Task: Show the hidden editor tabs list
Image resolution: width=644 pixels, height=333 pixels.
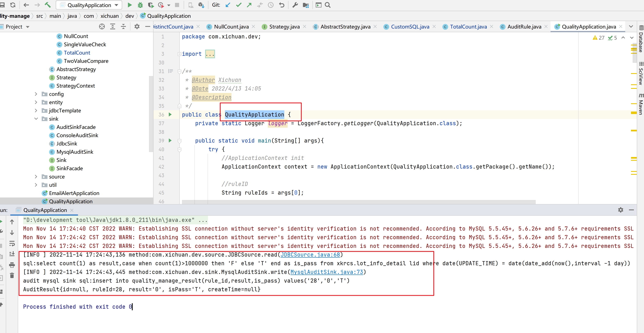Action: pos(631,26)
